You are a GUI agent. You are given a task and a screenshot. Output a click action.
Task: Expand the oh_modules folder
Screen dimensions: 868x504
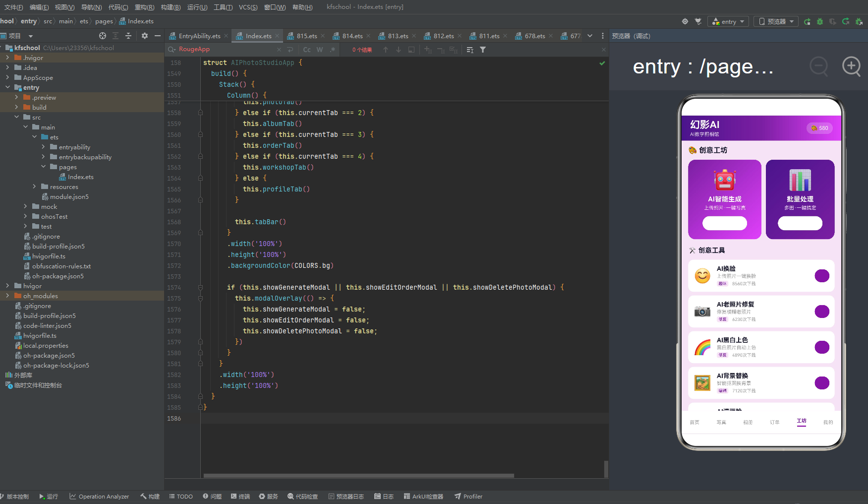coord(7,296)
